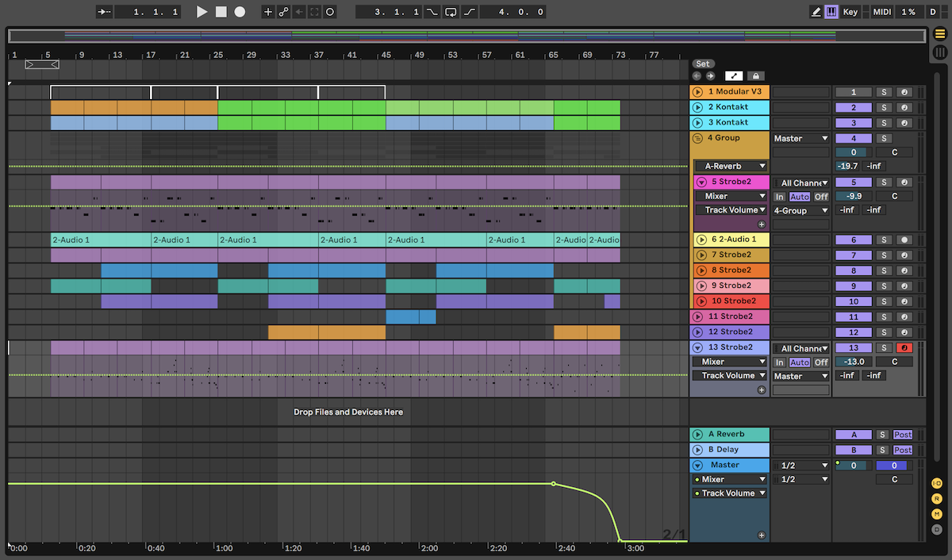Jump to Previous Locator arrow
The height and width of the screenshot is (560, 952).
pyautogui.click(x=697, y=76)
